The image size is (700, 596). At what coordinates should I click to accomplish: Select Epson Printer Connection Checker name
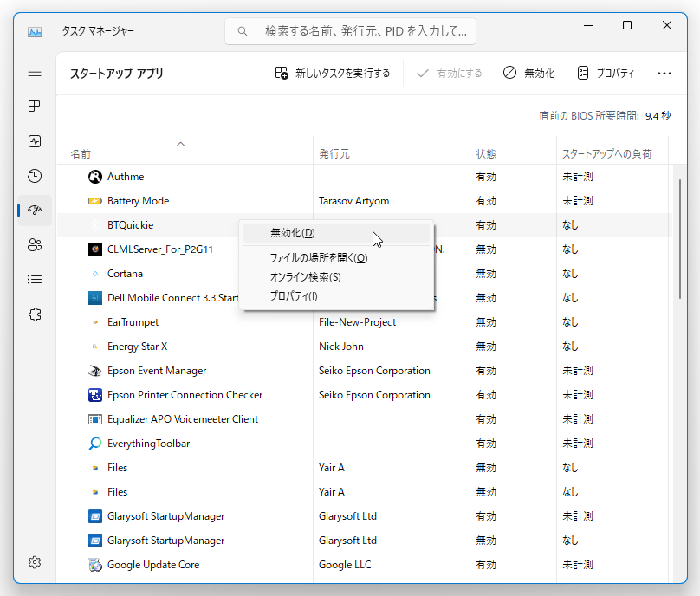pos(185,395)
